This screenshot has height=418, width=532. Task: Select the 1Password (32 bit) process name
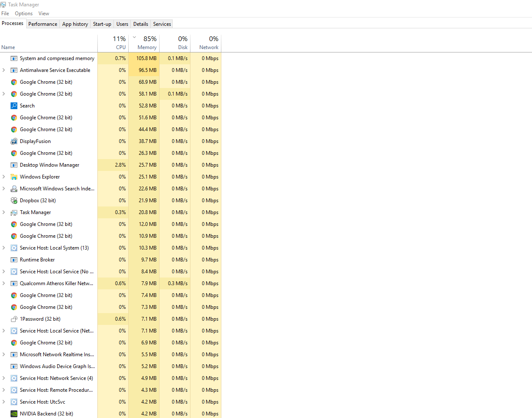(x=40, y=319)
